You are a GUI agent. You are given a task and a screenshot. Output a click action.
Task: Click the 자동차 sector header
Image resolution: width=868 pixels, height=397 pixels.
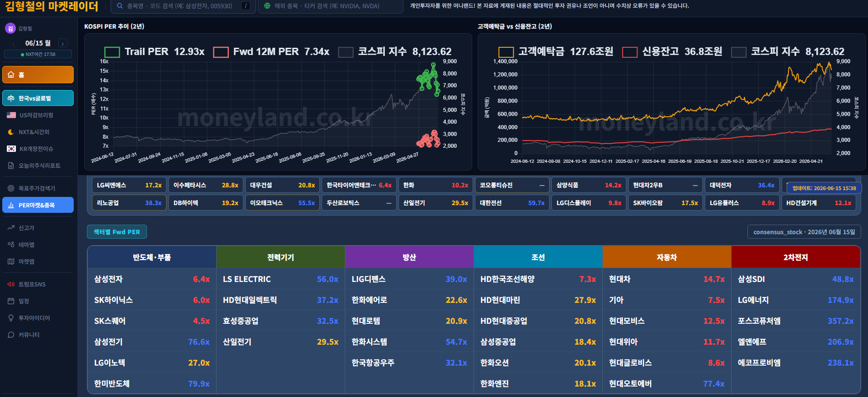[667, 257]
